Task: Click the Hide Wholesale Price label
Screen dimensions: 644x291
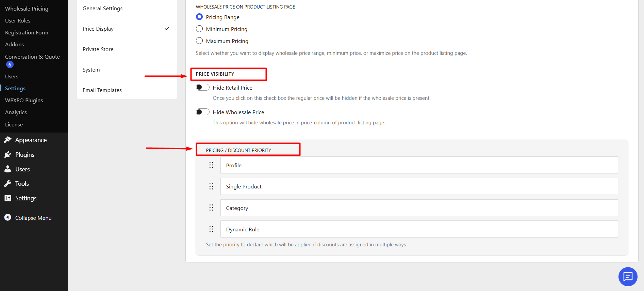Action: click(238, 112)
